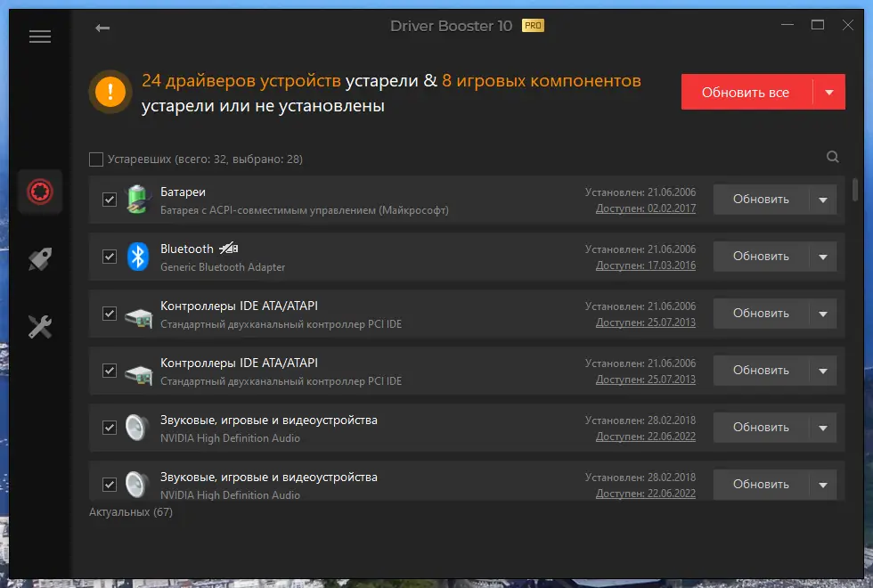Click the first NVIDIA audio speaker icon
Viewport: 873px width, 588px height.
click(x=137, y=428)
